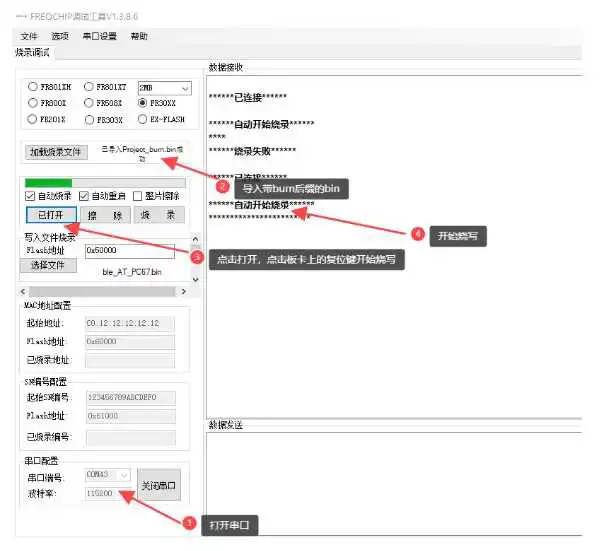Select the FR801XT chip radio button

[88, 87]
